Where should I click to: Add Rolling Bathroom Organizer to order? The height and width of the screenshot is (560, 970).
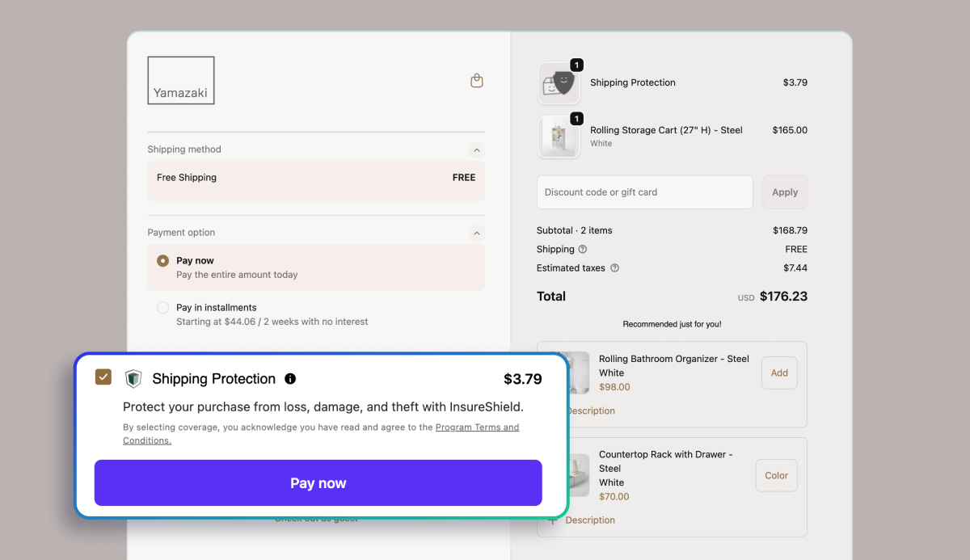779,373
